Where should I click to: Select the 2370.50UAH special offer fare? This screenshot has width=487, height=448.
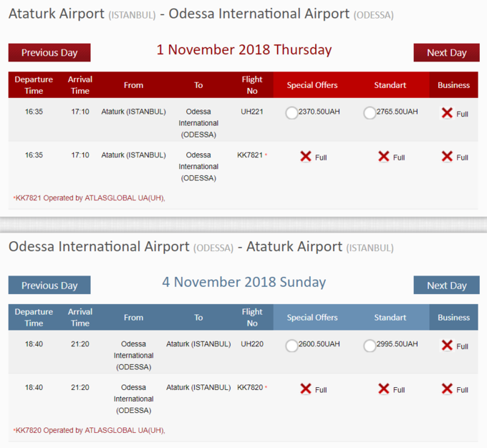coord(291,113)
